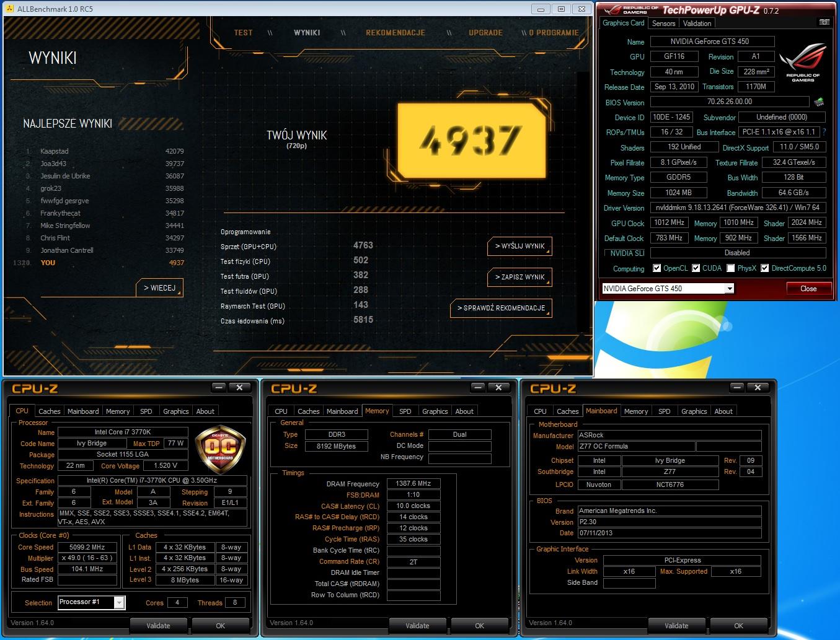Open the SPD tab in middle CPU-Z
The width and height of the screenshot is (840, 640).
(x=405, y=411)
